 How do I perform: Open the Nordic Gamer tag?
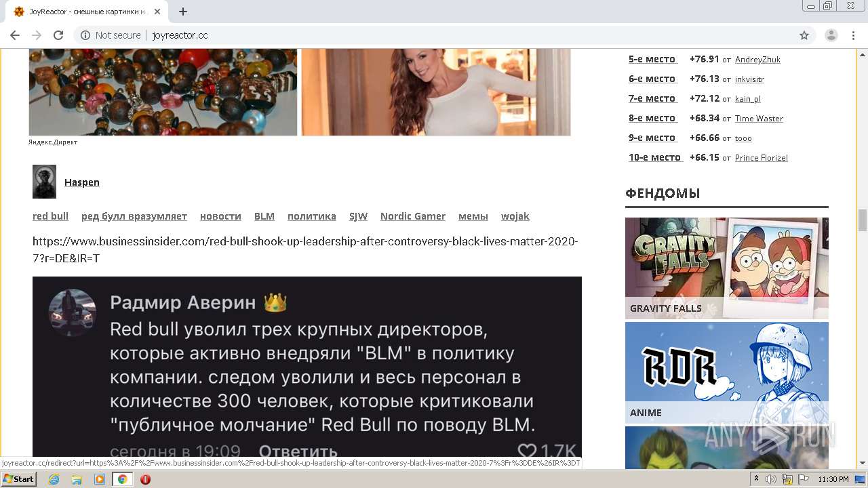coord(413,216)
